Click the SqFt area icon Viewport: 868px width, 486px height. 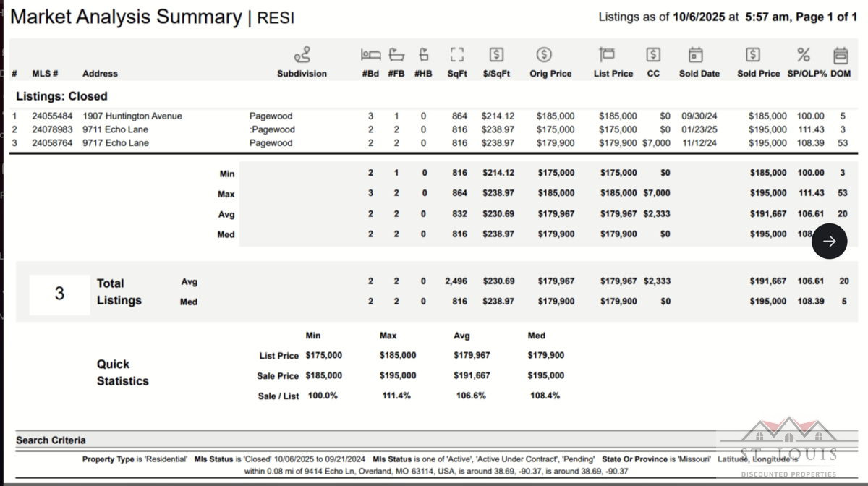pos(456,55)
